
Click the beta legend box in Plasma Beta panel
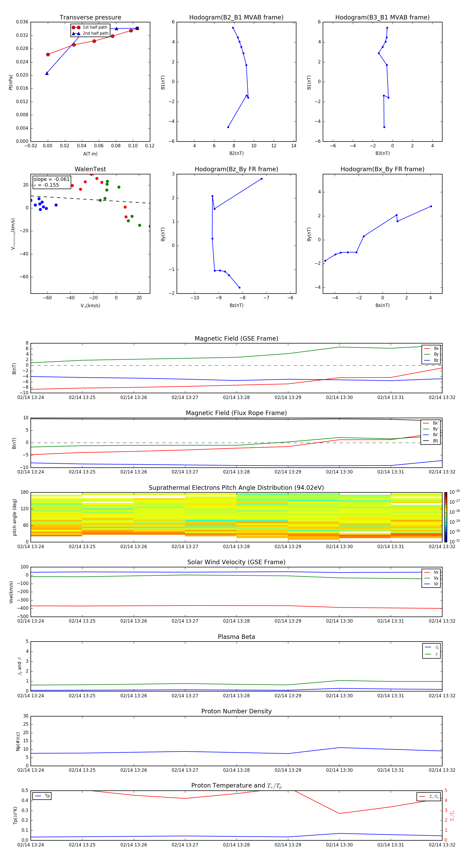tap(431, 651)
